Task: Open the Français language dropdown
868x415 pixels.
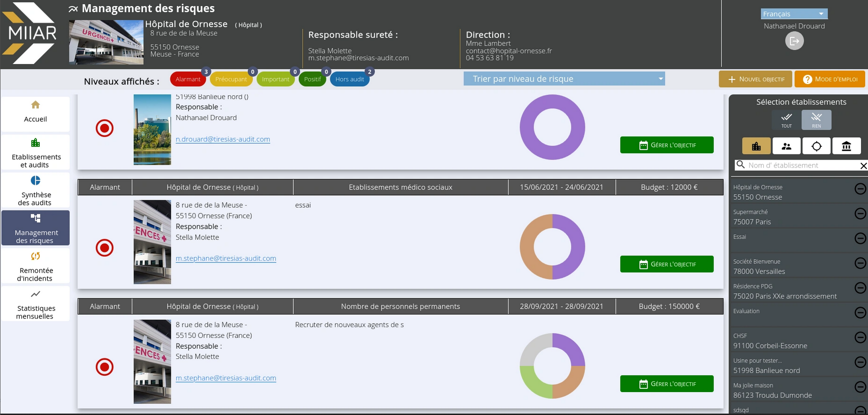Action: point(794,14)
